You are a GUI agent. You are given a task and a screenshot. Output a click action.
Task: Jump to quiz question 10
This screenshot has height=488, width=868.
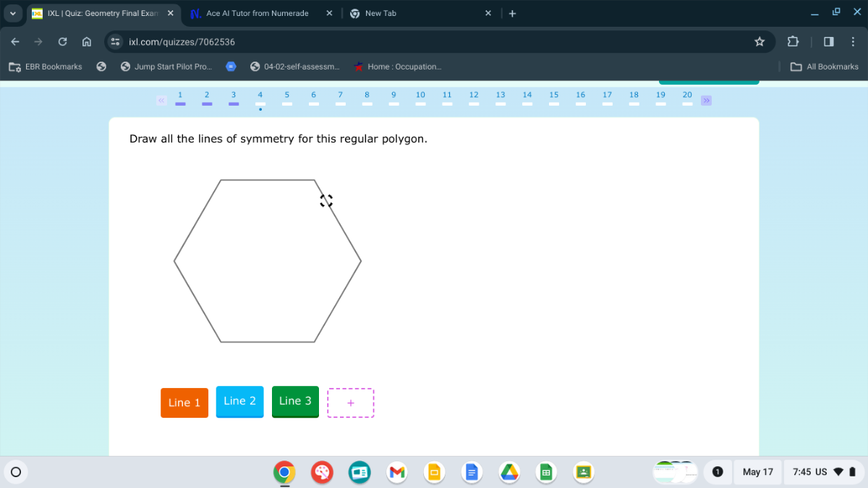(x=420, y=95)
